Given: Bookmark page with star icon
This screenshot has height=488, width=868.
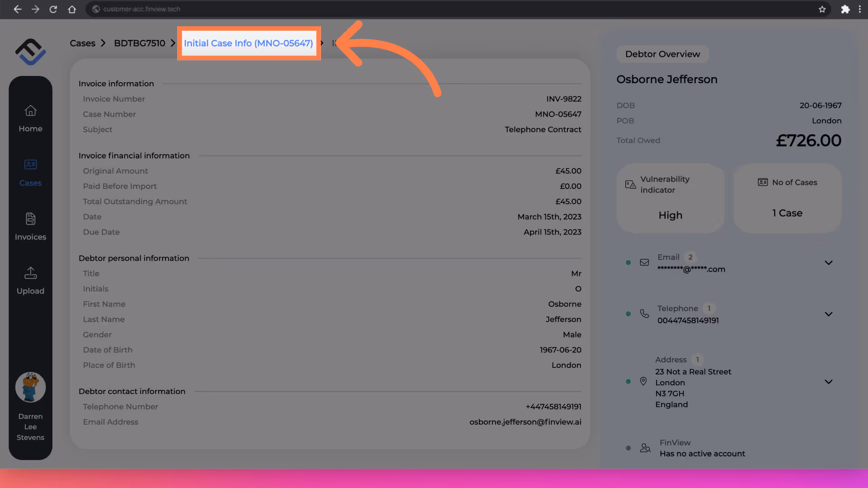Looking at the screenshot, I should click(822, 9).
